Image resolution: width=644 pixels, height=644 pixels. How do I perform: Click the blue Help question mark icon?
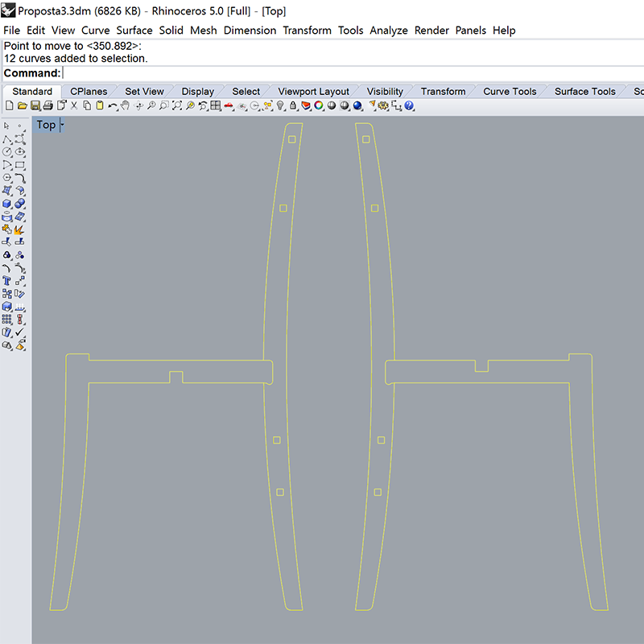pos(409,105)
